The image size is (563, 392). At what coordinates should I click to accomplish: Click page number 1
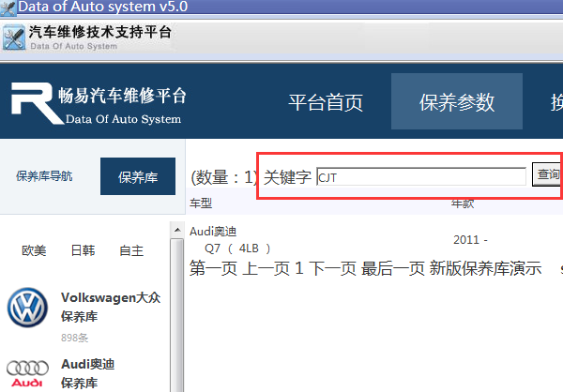pos(299,268)
